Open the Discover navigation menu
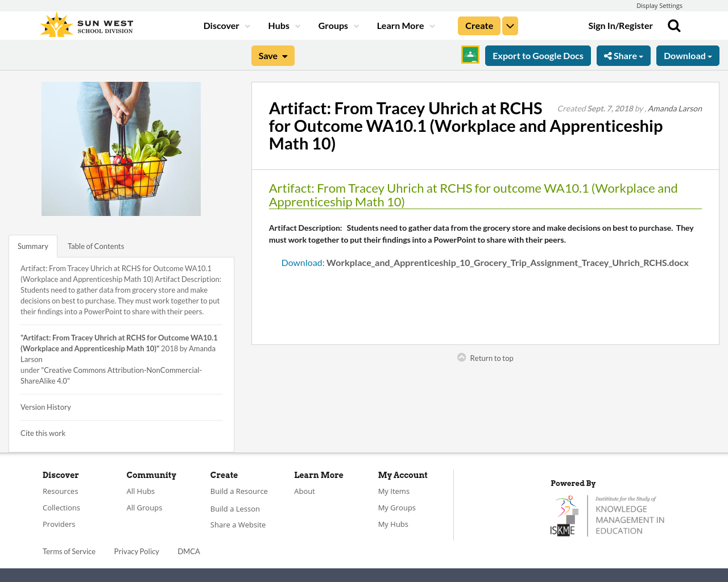 [x=226, y=26]
